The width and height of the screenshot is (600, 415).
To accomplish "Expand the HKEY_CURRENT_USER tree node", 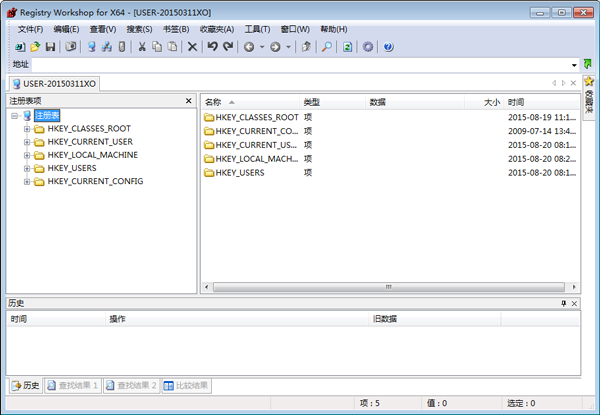I will [x=27, y=142].
